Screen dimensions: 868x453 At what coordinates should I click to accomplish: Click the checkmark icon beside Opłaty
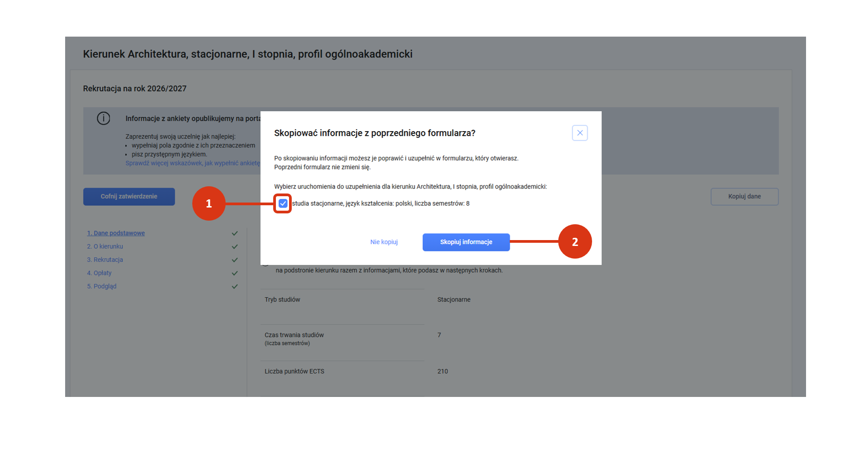(235, 273)
